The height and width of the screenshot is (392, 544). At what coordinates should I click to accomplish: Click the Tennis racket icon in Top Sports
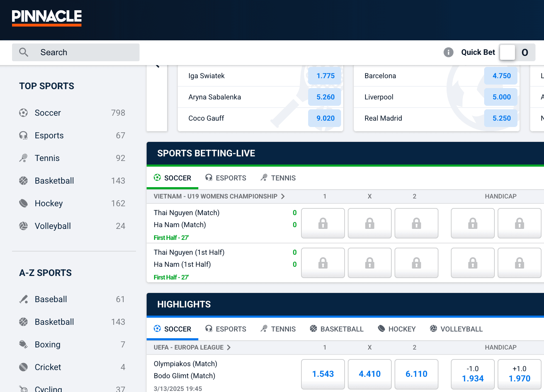23,158
